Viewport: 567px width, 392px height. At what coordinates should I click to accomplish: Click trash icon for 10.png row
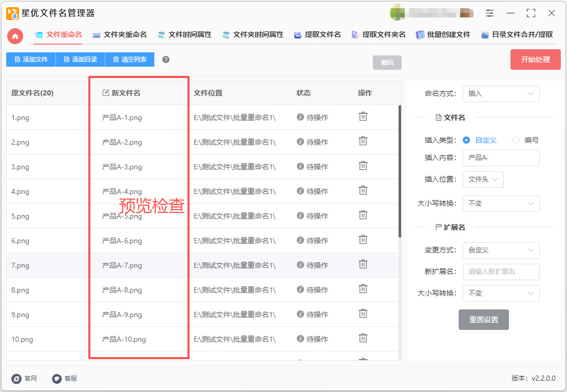point(363,338)
